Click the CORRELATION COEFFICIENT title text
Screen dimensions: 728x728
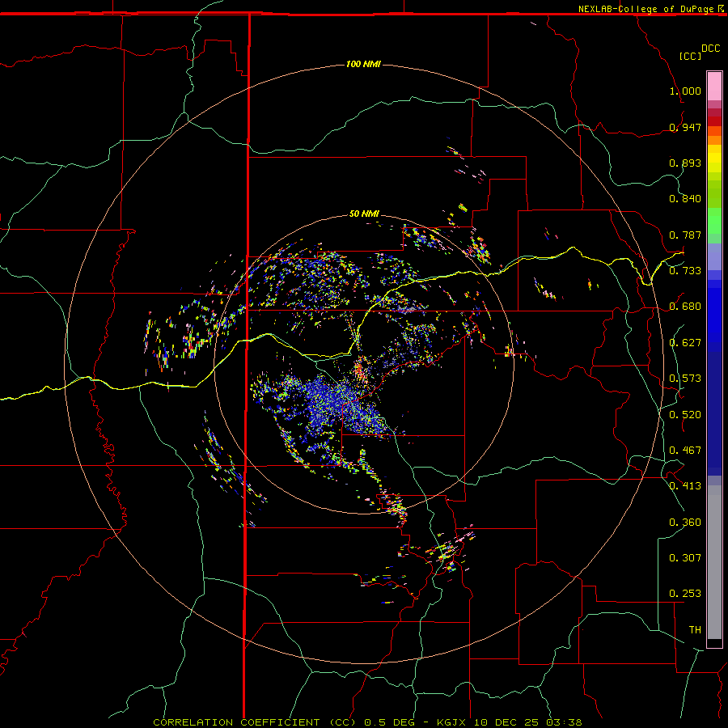click(236, 722)
